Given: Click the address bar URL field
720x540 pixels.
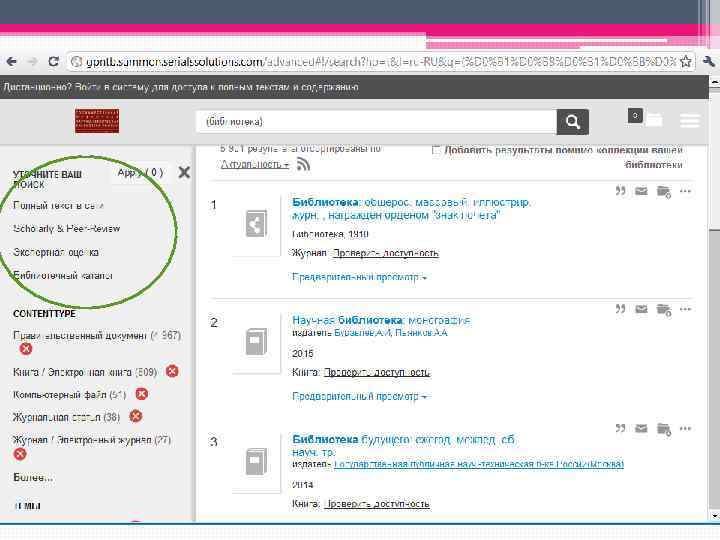Looking at the screenshot, I should (381, 62).
